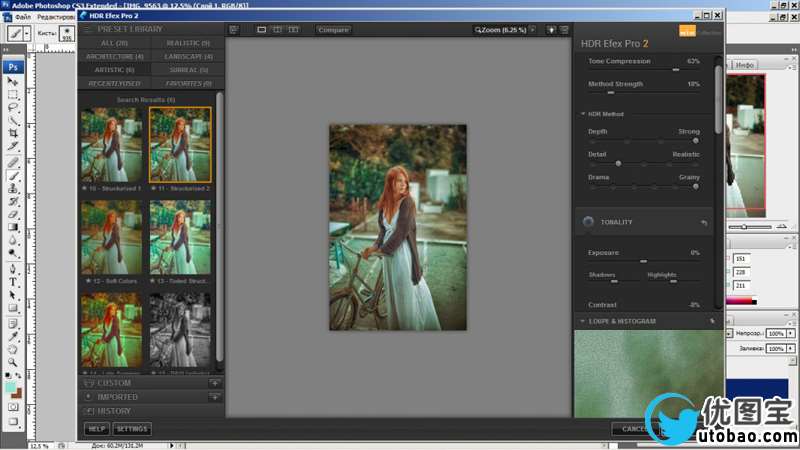800x450 pixels.
Task: Select the Eyedropper tool
Action: coord(13,337)
